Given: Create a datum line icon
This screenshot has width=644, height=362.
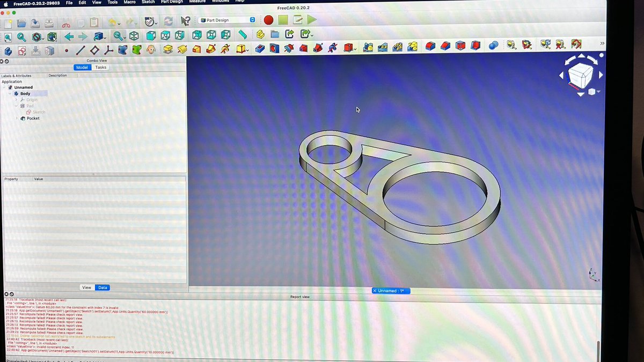Looking at the screenshot, I should 80,50.
